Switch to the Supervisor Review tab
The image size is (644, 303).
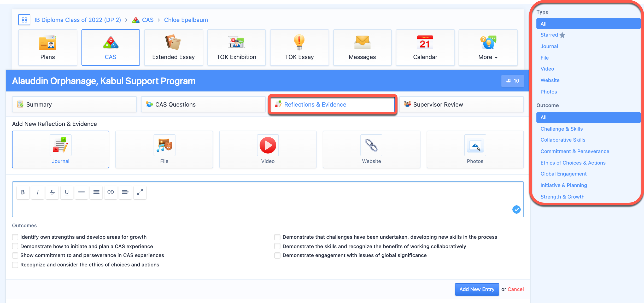point(461,104)
